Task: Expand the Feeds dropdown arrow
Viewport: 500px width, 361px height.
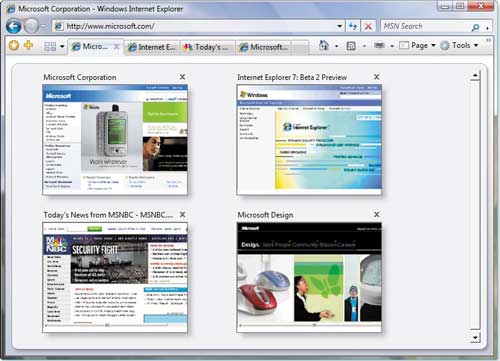Action: click(x=364, y=46)
